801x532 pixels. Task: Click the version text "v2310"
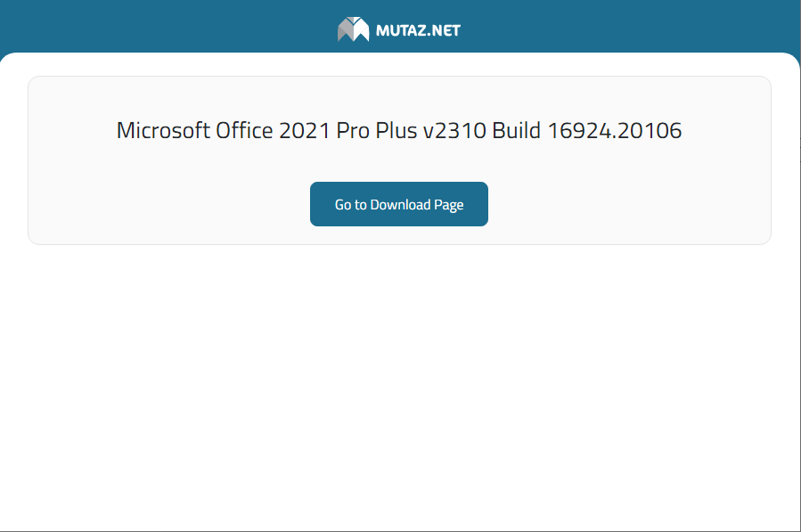click(x=454, y=131)
